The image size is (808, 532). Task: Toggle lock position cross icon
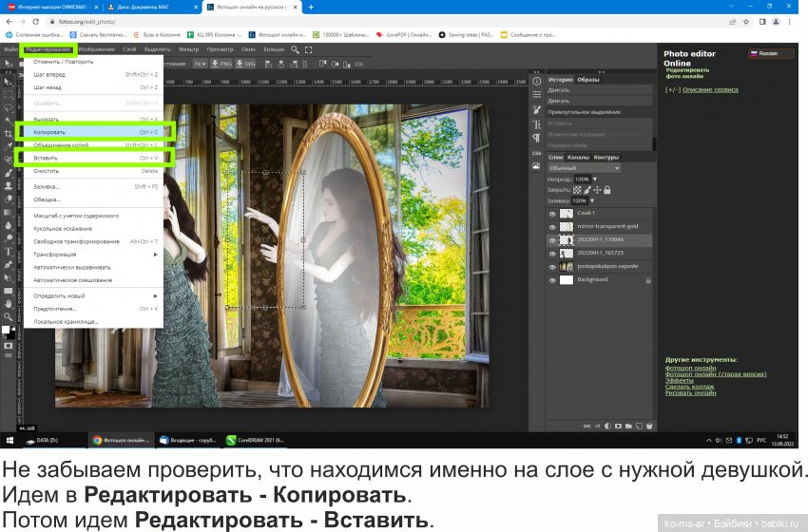coord(597,190)
